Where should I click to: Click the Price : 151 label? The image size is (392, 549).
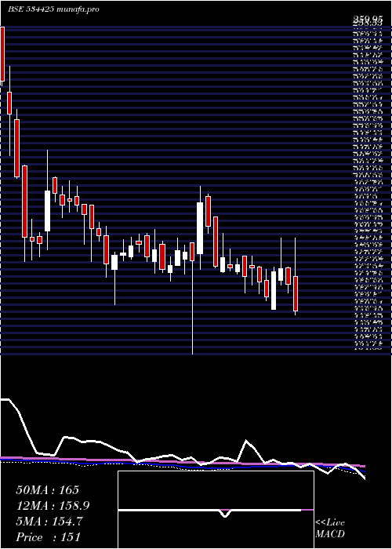pyautogui.click(x=48, y=536)
